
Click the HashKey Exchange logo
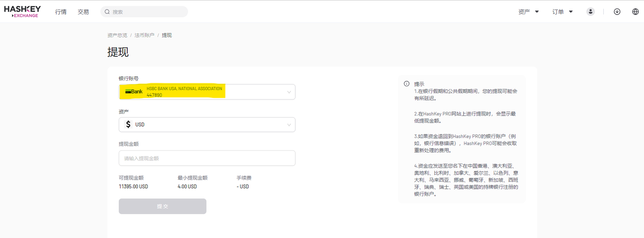pyautogui.click(x=22, y=12)
